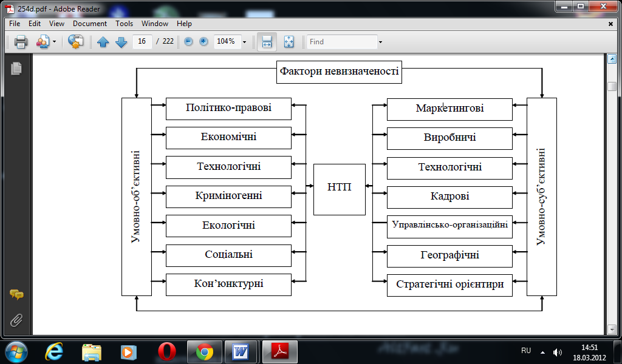Open the Help menu
The image size is (622, 364).
[184, 24]
